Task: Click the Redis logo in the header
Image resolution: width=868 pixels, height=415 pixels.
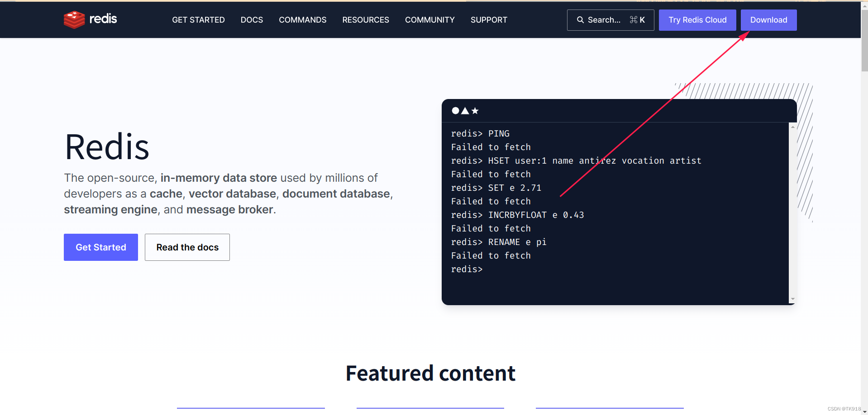Action: (90, 19)
